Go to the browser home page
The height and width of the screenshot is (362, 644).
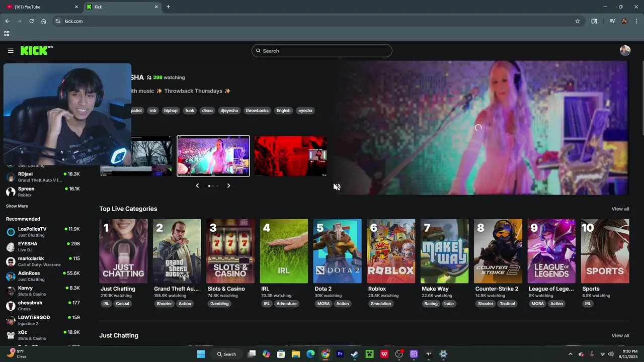click(43, 21)
